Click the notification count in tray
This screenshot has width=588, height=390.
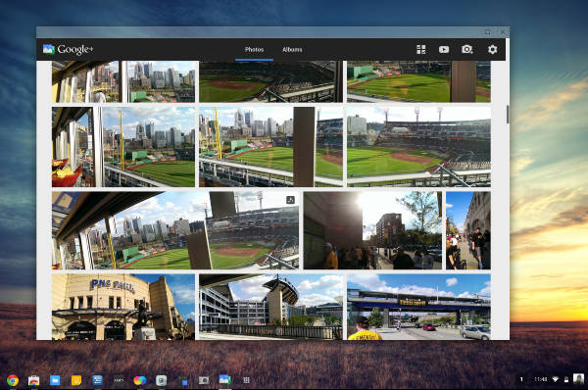pos(521,379)
